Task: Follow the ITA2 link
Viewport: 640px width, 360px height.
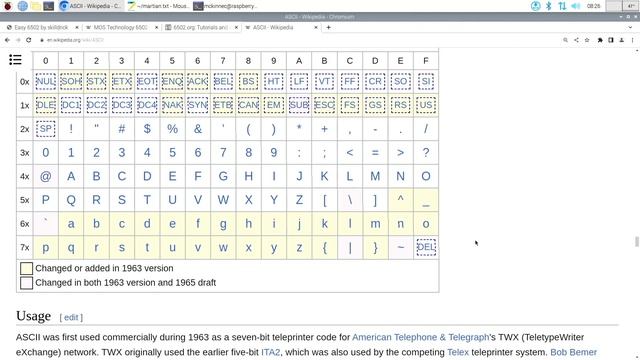Action: click(x=271, y=352)
